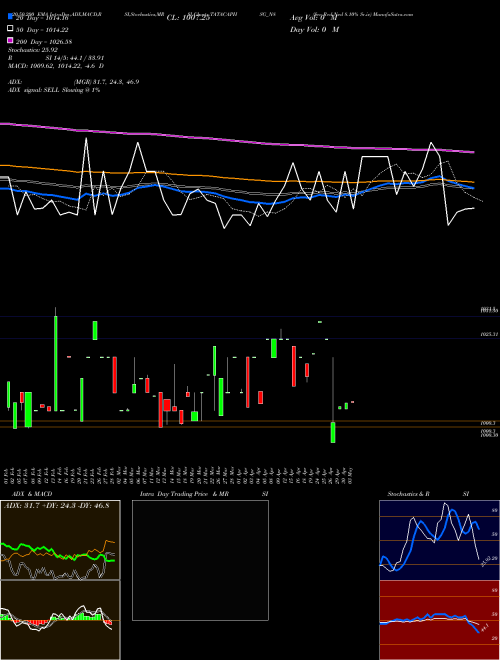Screen dimensions: 500x660
Task: Select the '50 Day - 1014.22' label
Action: tap(42, 29)
